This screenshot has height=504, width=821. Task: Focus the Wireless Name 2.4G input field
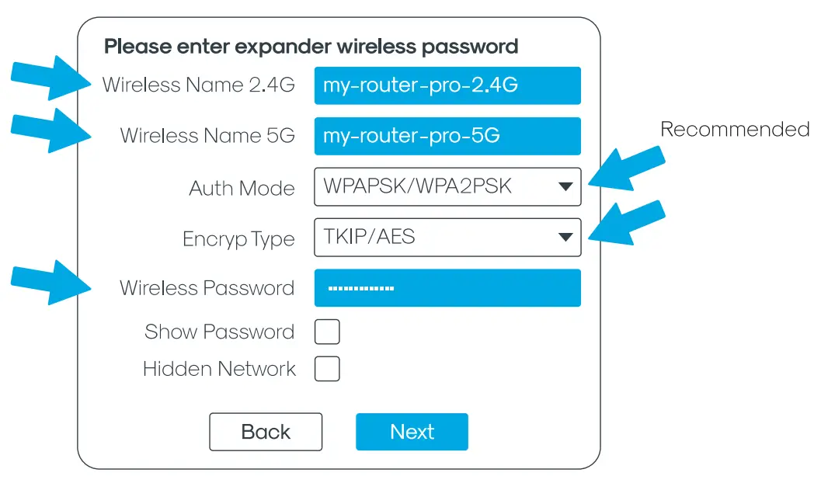click(447, 85)
